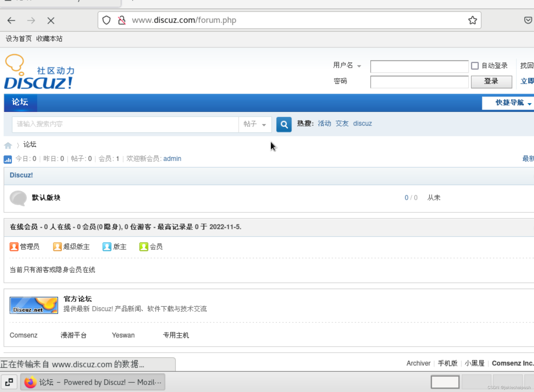Click the Comsenz Inc. footer link
The height and width of the screenshot is (392, 534).
(x=513, y=363)
